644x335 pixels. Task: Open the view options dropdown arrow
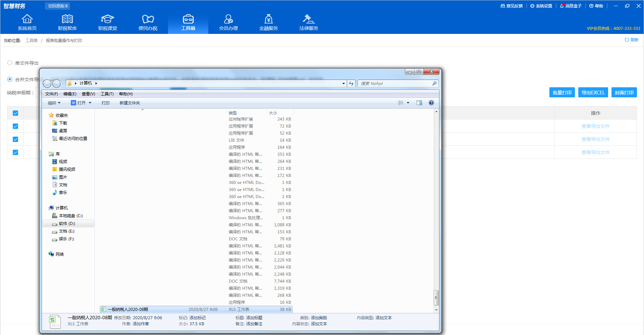pyautogui.click(x=408, y=103)
